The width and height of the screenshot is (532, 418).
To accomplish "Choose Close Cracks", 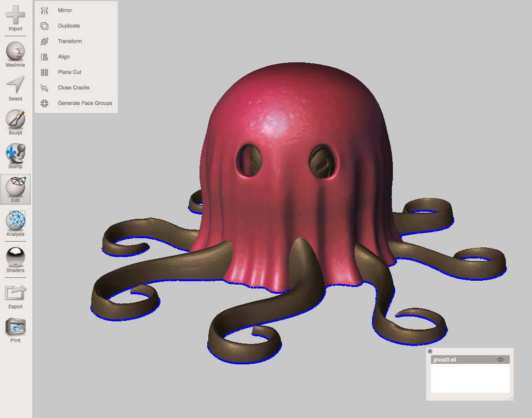I will (72, 87).
